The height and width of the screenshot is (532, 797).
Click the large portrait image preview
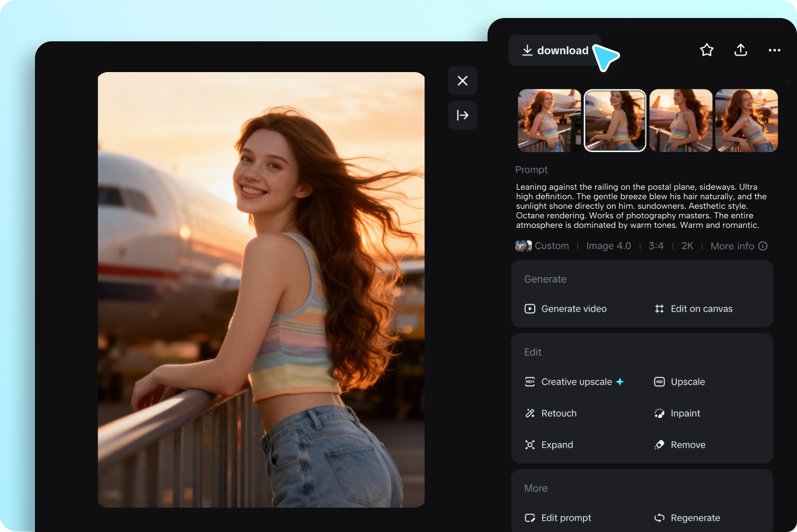click(261, 290)
